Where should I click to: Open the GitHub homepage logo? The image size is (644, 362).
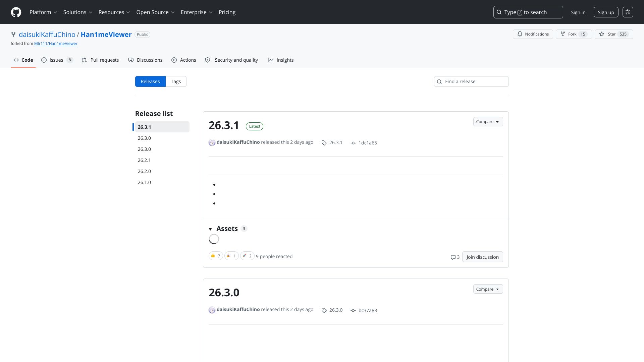tap(16, 12)
